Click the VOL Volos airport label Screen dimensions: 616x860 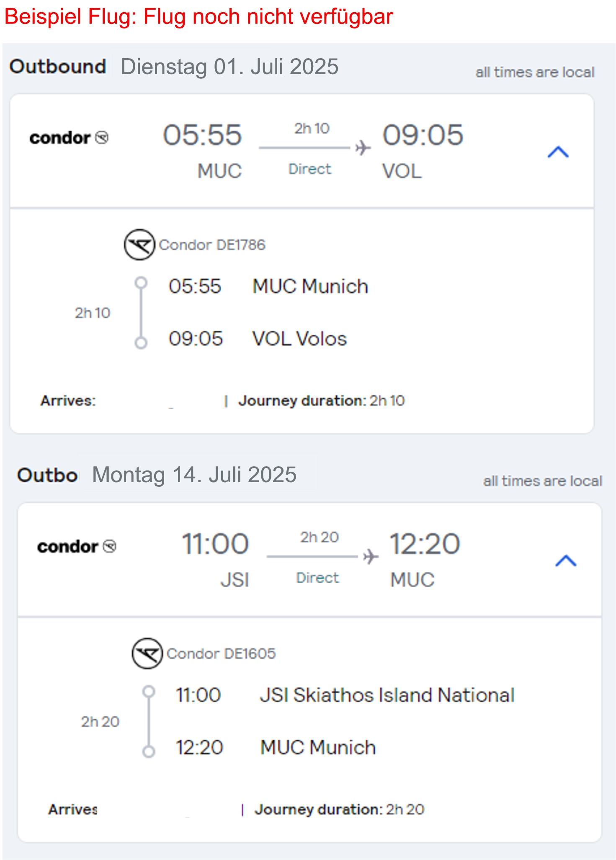click(x=299, y=338)
